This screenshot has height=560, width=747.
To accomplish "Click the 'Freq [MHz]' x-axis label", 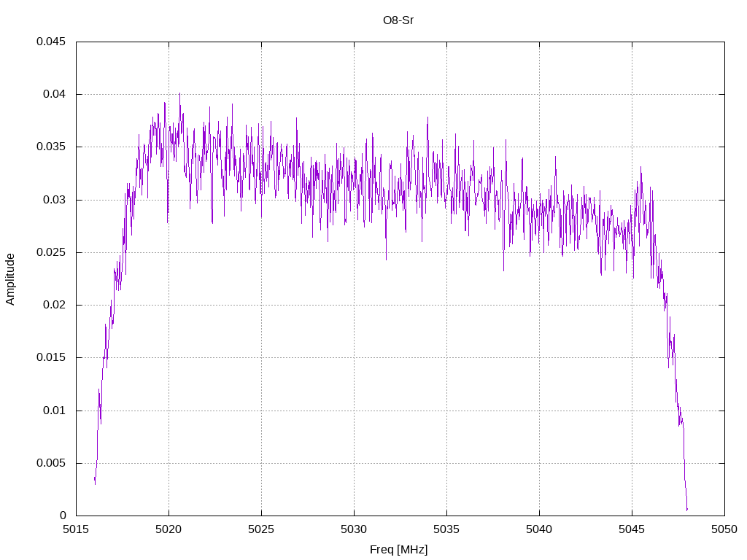I will 398,550.
